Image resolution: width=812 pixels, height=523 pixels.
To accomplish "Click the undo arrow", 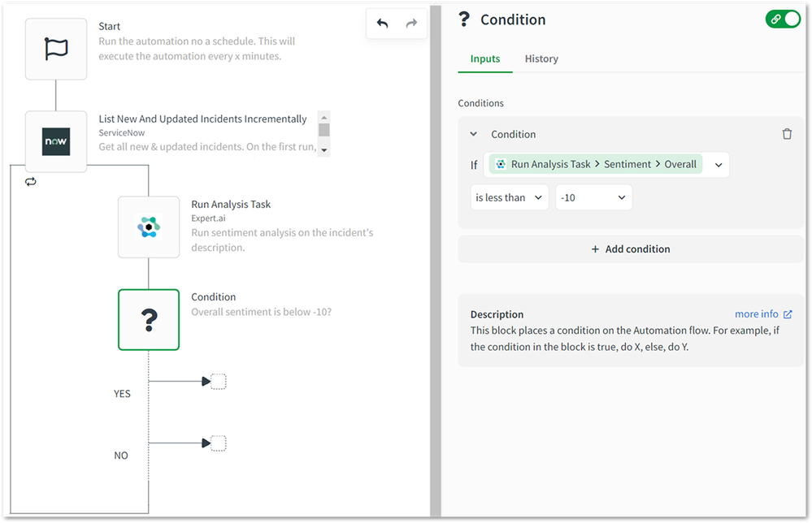I will tap(380, 23).
